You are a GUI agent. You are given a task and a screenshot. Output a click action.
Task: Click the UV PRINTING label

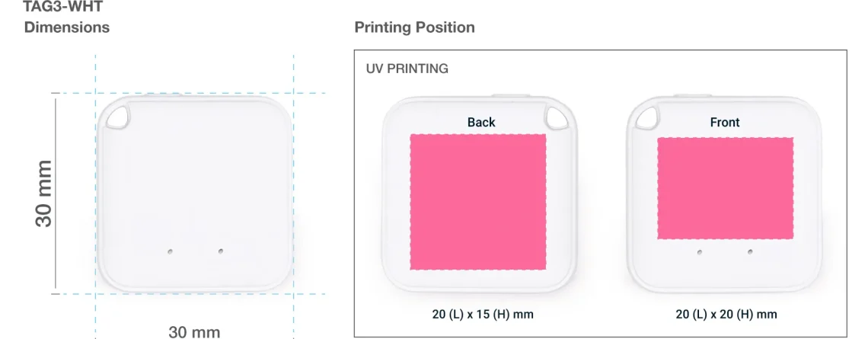(407, 69)
